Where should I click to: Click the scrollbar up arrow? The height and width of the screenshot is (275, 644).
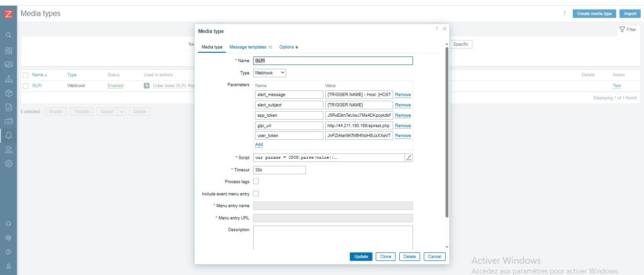[447, 44]
